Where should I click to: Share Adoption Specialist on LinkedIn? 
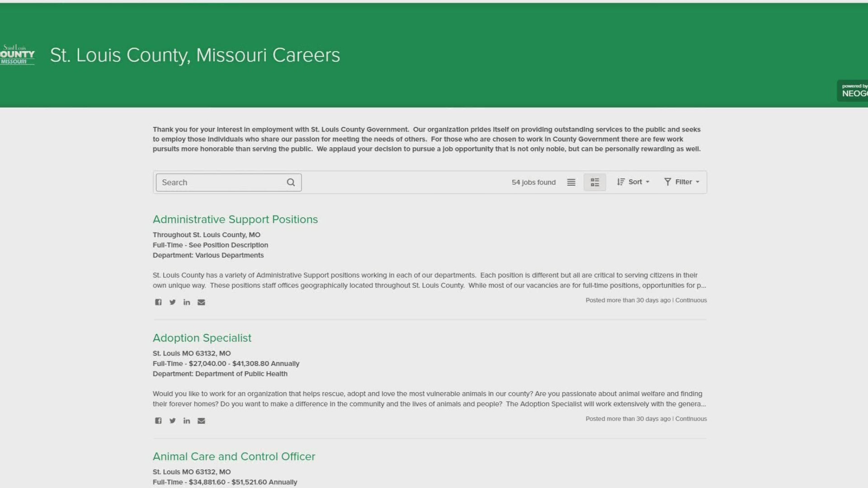click(187, 421)
